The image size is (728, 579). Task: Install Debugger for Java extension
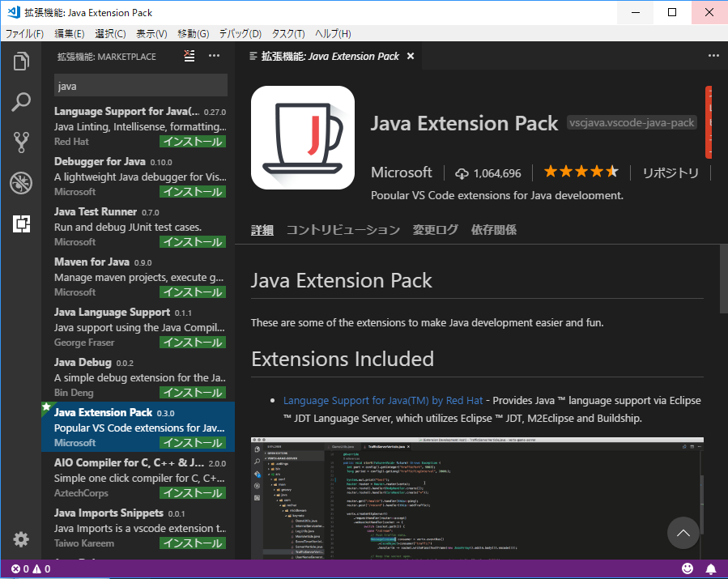193,192
